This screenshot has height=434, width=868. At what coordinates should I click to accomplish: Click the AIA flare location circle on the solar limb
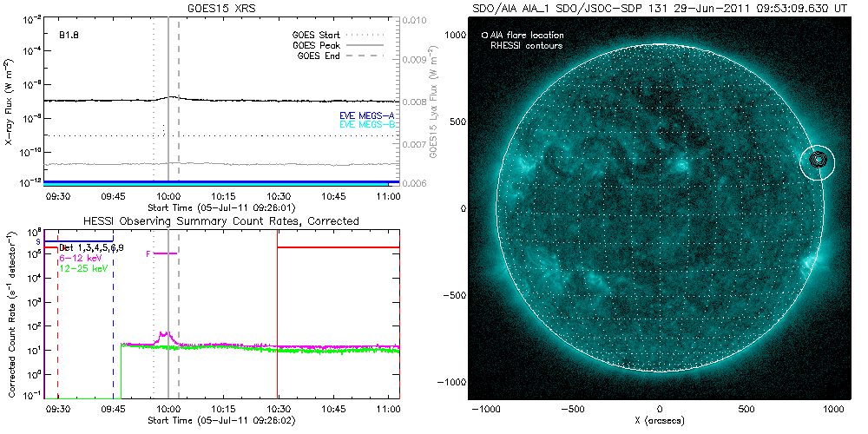point(817,161)
